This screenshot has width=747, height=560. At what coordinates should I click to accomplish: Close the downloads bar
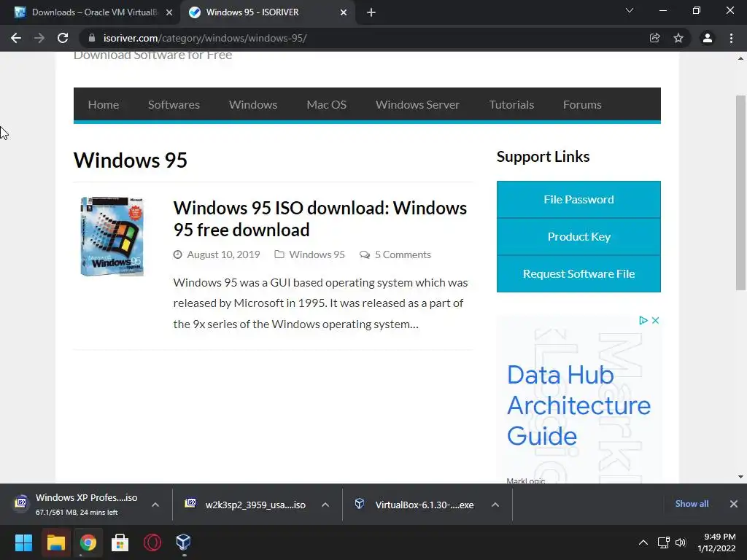pos(734,504)
